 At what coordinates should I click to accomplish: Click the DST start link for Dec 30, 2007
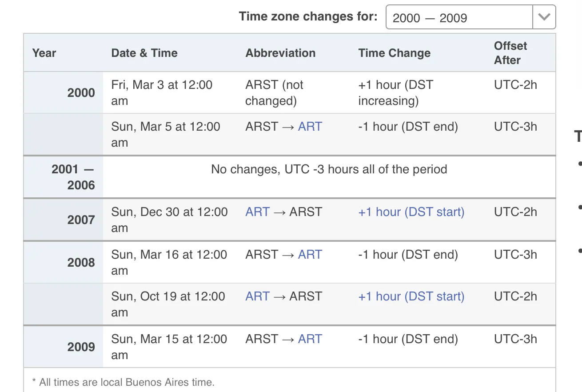pos(411,212)
